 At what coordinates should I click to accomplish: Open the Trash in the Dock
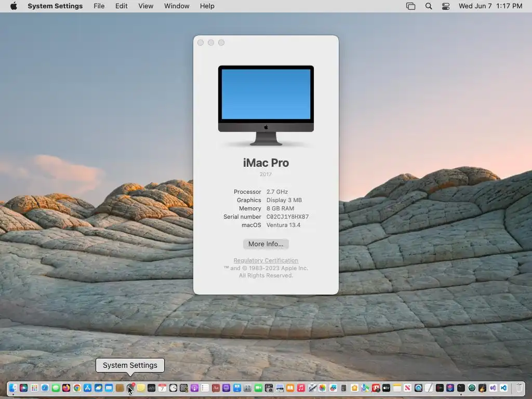point(519,388)
